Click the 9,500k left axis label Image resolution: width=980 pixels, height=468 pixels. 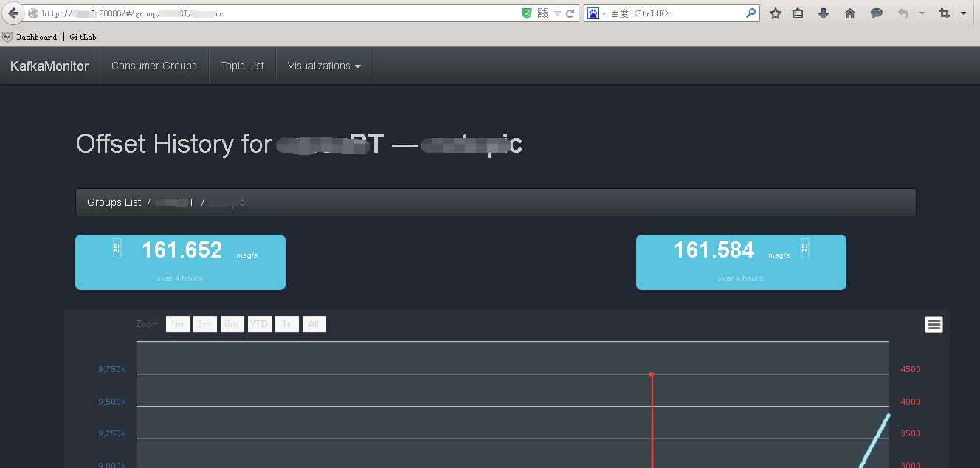111,402
